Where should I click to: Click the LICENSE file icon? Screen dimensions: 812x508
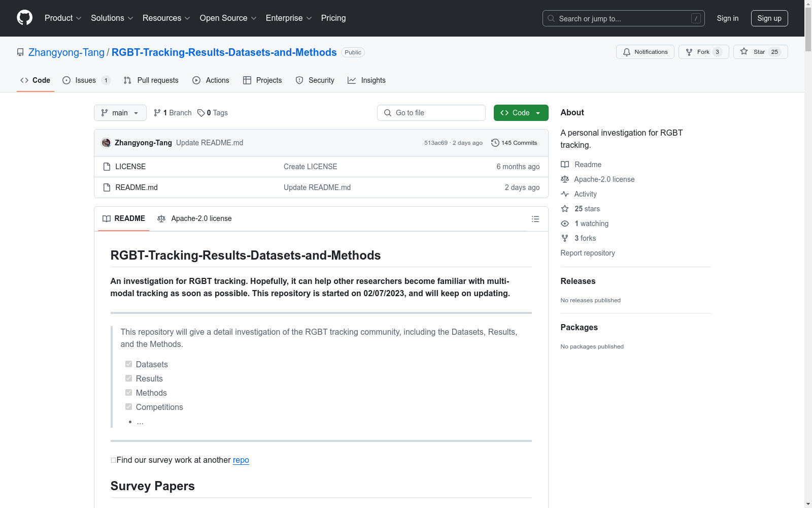click(107, 167)
